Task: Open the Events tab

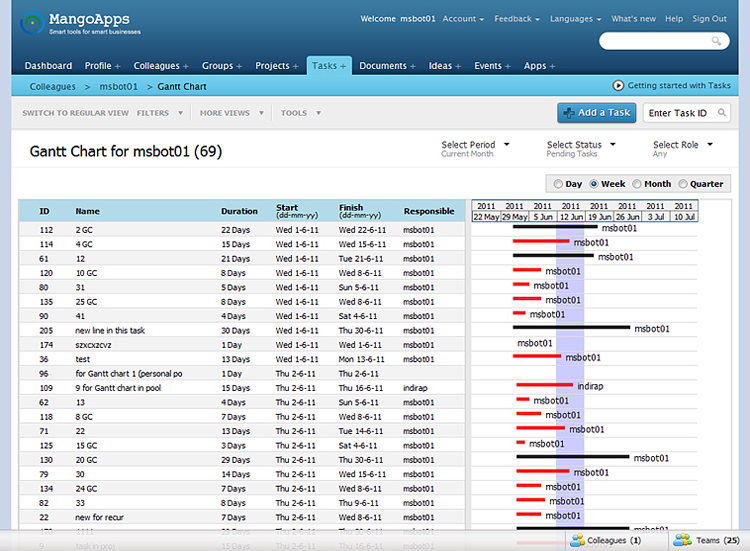Action: [x=488, y=66]
